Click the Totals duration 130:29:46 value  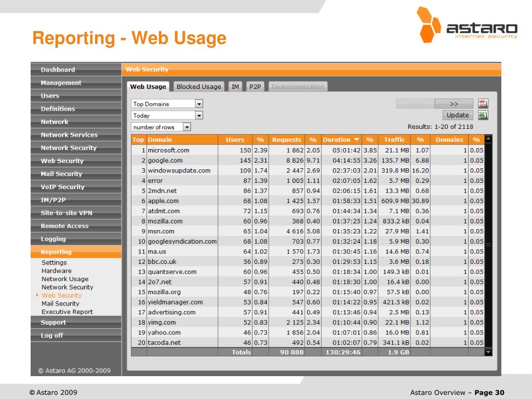(x=343, y=352)
